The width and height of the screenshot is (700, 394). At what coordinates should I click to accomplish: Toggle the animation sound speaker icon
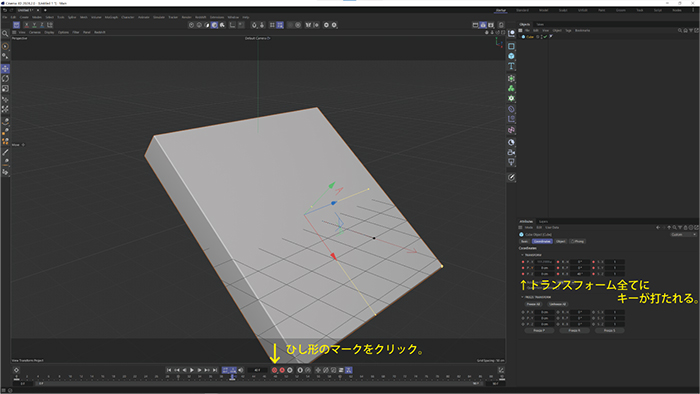coord(241,370)
